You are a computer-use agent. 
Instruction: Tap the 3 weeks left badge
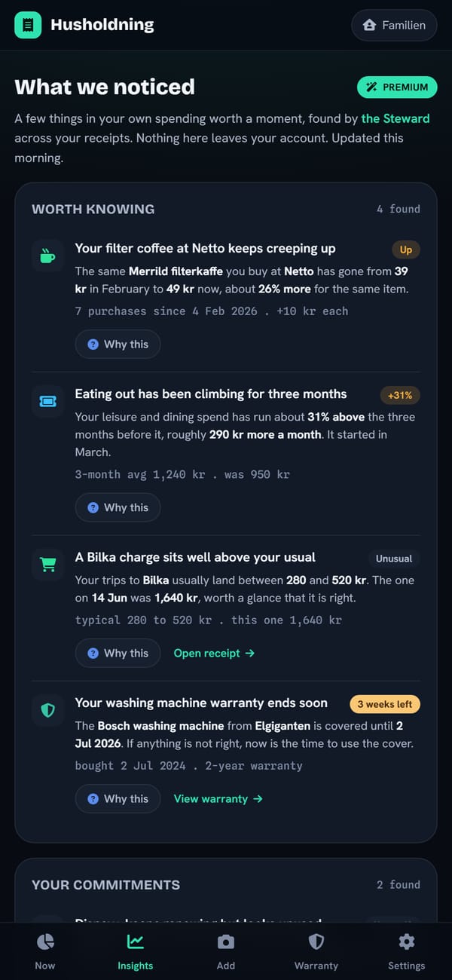click(x=385, y=704)
